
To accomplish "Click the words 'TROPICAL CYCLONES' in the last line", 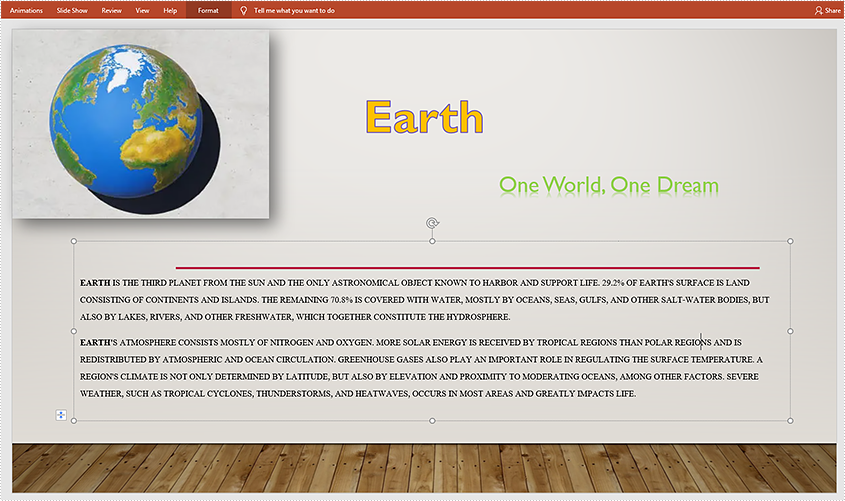I will (x=207, y=394).
